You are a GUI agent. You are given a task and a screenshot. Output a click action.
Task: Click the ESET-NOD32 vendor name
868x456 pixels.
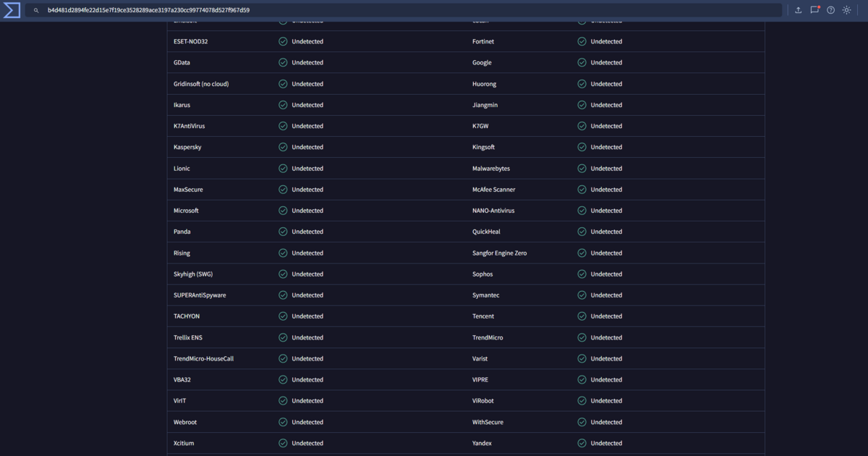(190, 41)
